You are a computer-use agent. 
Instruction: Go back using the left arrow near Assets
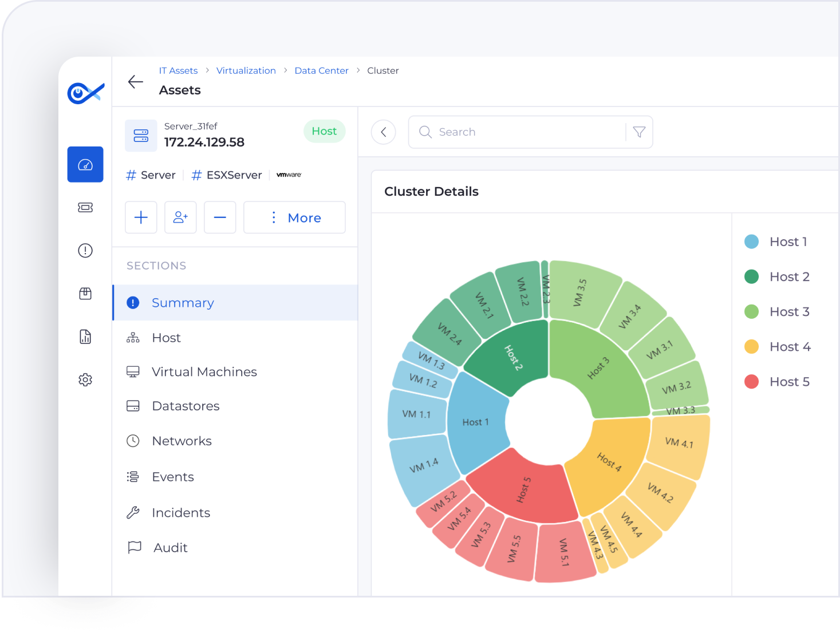click(x=136, y=82)
